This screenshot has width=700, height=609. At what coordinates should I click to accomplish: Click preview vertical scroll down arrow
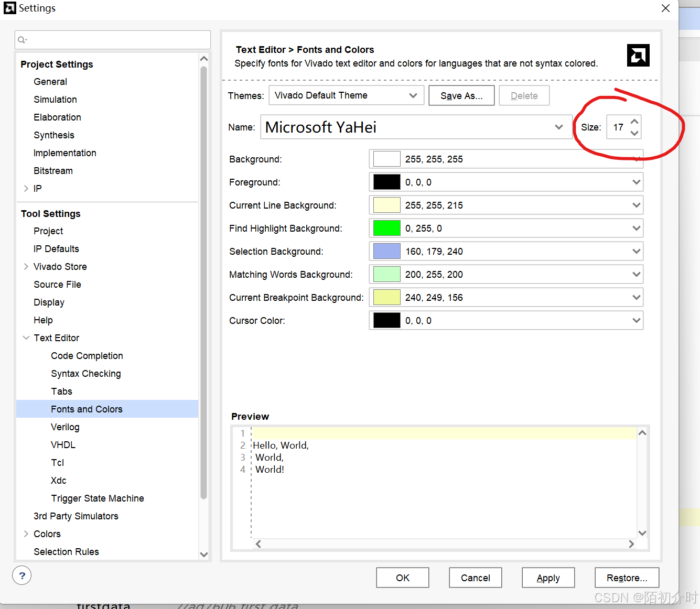(642, 533)
